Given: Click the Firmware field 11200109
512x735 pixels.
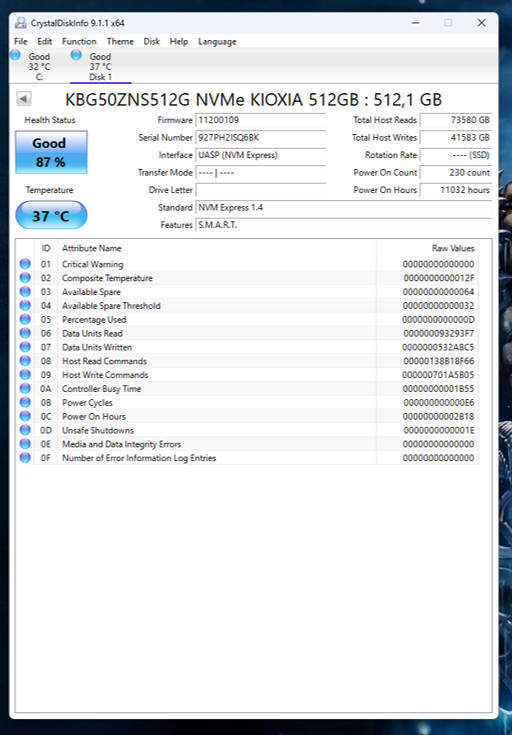Looking at the screenshot, I should point(261,120).
